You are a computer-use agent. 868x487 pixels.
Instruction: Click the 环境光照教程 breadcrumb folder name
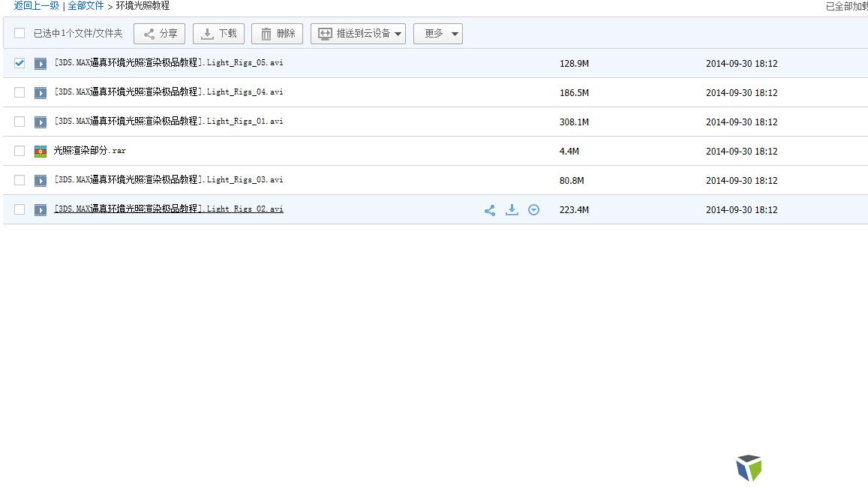(x=143, y=6)
